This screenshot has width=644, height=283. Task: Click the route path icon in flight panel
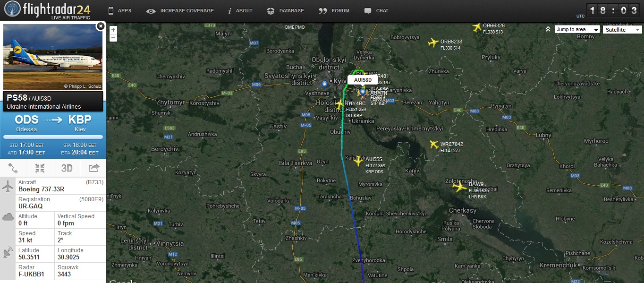point(13,168)
